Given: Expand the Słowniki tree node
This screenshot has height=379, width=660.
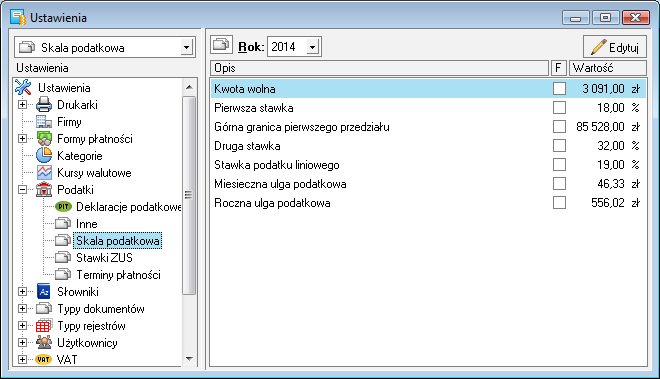Looking at the screenshot, I should pos(22,291).
